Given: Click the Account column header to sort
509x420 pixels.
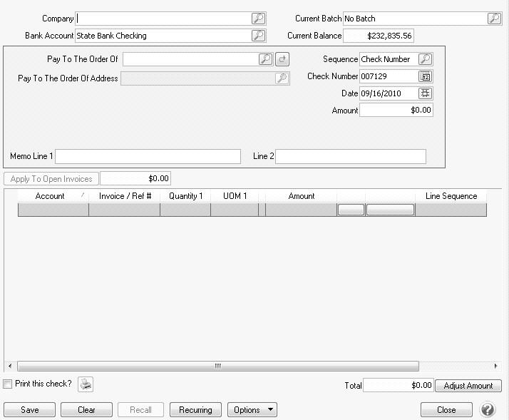Looking at the screenshot, I should (x=51, y=196).
